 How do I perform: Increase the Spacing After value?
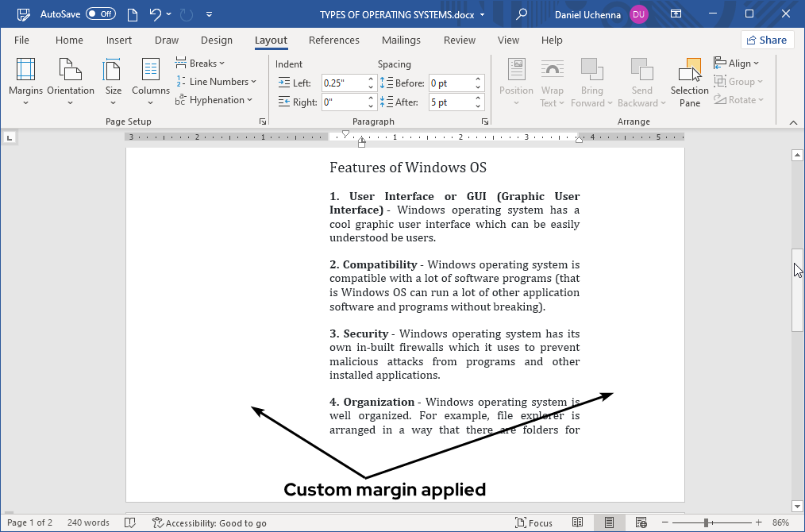pos(477,97)
